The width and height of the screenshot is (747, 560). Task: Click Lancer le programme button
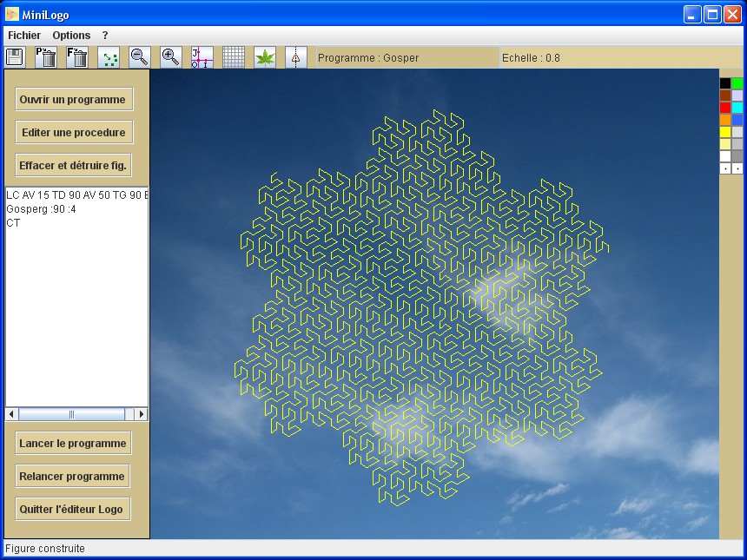tap(74, 444)
